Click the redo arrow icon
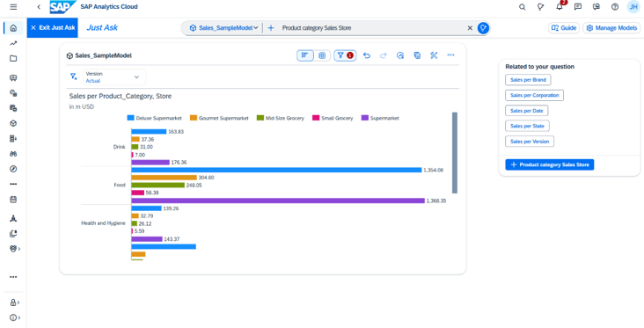Viewport: 644px width, 328px height. pyautogui.click(x=384, y=55)
